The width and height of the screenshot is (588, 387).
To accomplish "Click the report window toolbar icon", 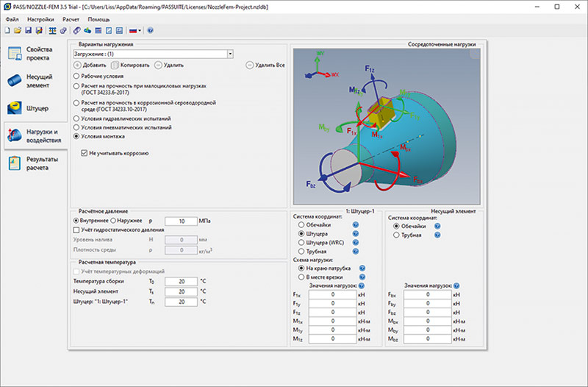I will coord(119,30).
